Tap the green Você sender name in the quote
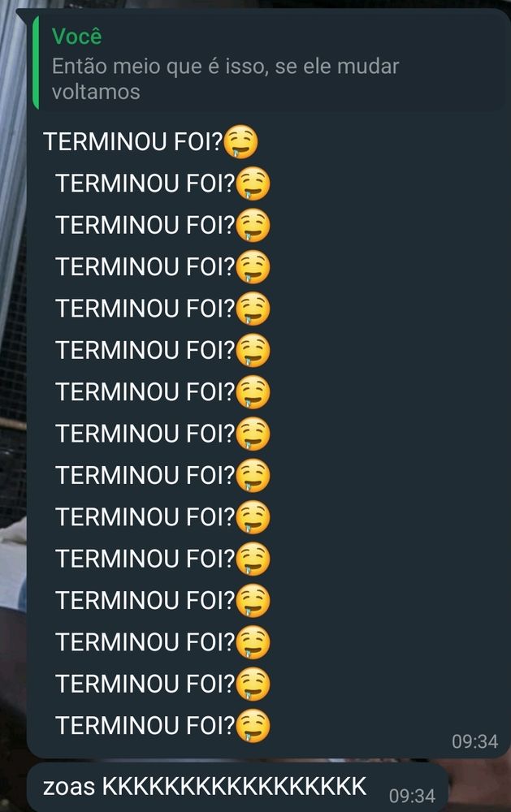The height and width of the screenshot is (812, 511). point(76,37)
